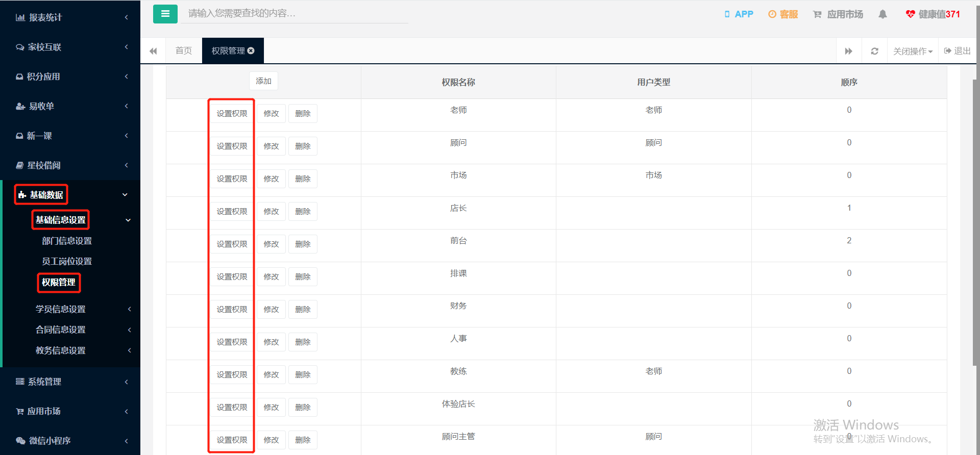Image resolution: width=980 pixels, height=455 pixels.
Task: Click the 退出 logout link
Action: 958,51
